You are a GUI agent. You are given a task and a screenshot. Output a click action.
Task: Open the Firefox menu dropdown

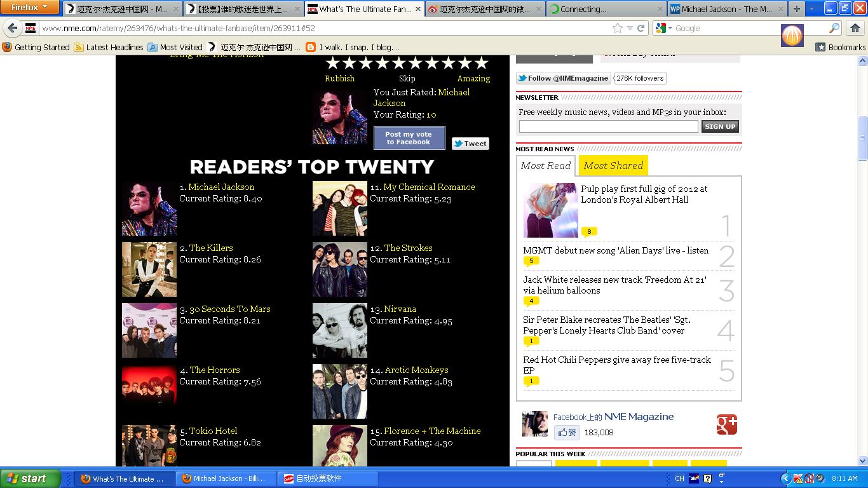point(30,8)
